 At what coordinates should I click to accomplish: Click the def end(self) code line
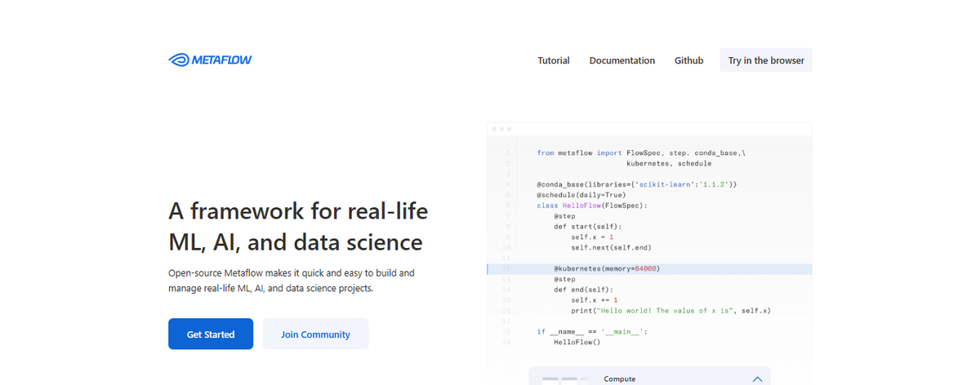click(x=583, y=290)
